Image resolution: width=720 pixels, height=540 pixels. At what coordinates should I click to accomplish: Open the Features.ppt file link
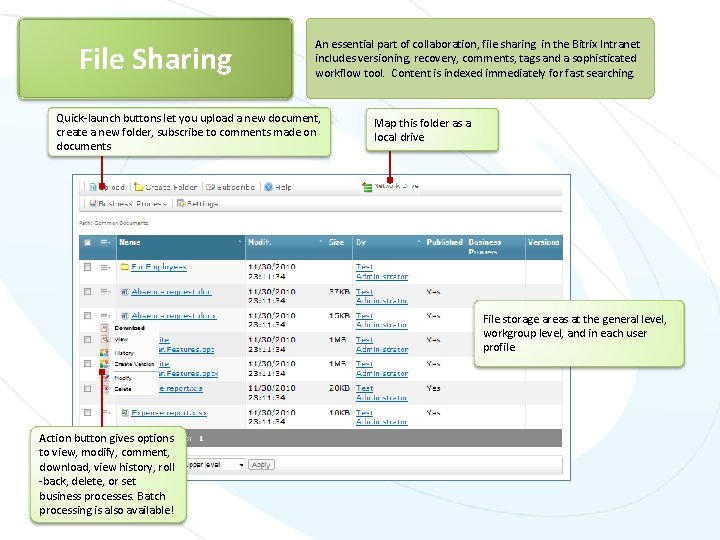186,345
